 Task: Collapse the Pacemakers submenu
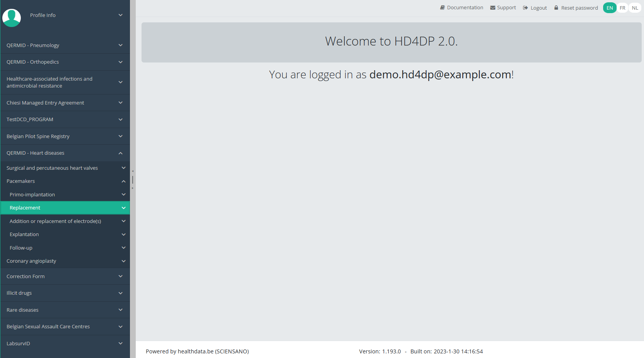pos(123,181)
